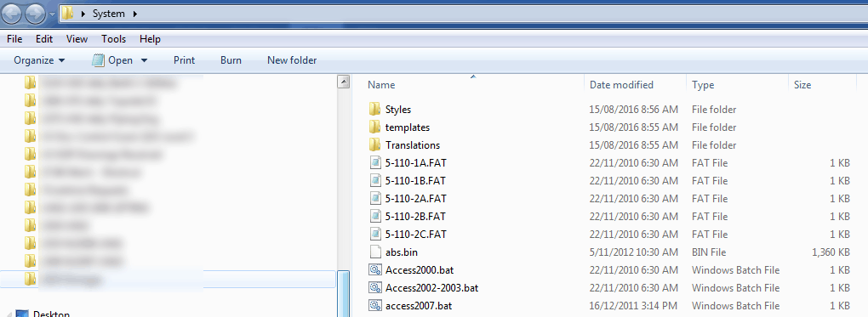Select the Access2000.bat batch file icon
Viewport: 868px width, 317px height.
pos(375,270)
